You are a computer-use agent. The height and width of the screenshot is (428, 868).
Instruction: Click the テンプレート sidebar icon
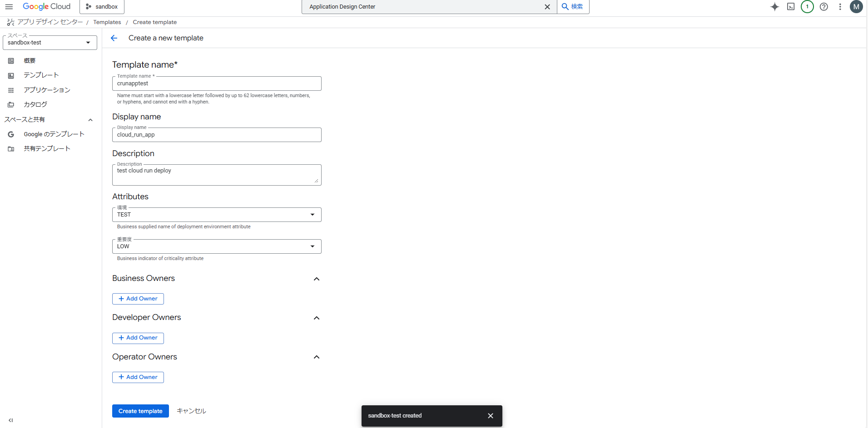coord(11,76)
